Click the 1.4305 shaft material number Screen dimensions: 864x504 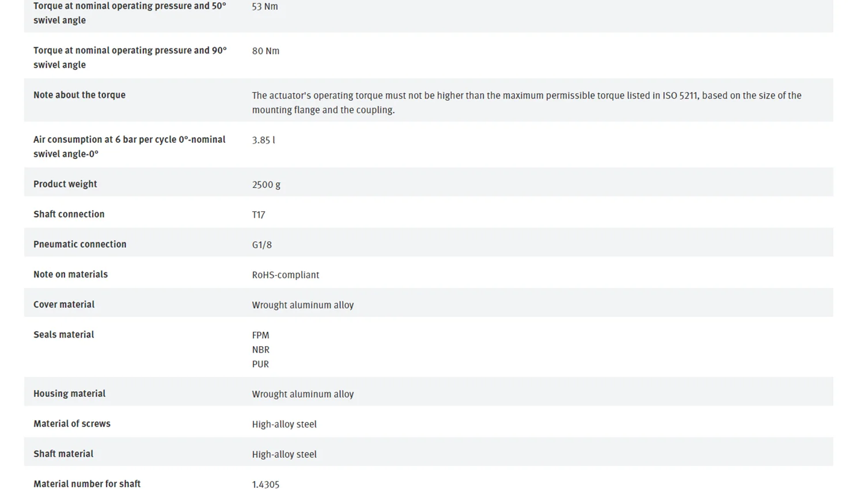266,484
